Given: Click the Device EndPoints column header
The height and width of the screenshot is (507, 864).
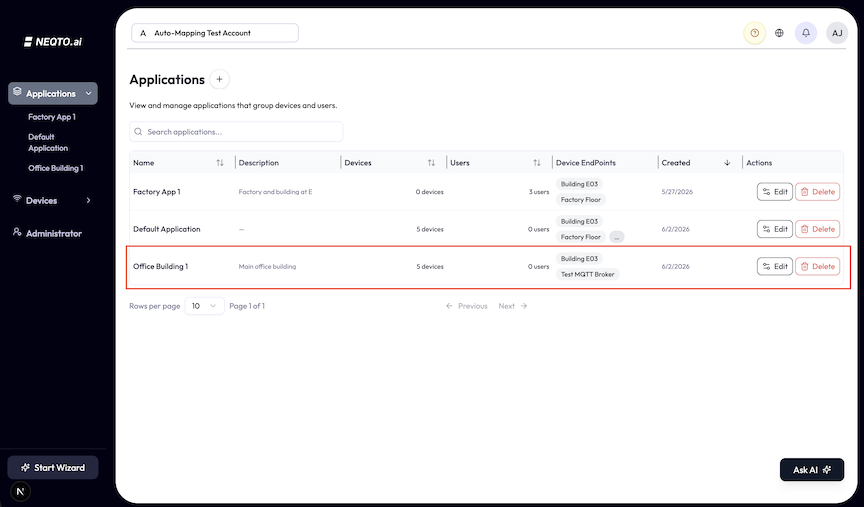Looking at the screenshot, I should pyautogui.click(x=586, y=163).
